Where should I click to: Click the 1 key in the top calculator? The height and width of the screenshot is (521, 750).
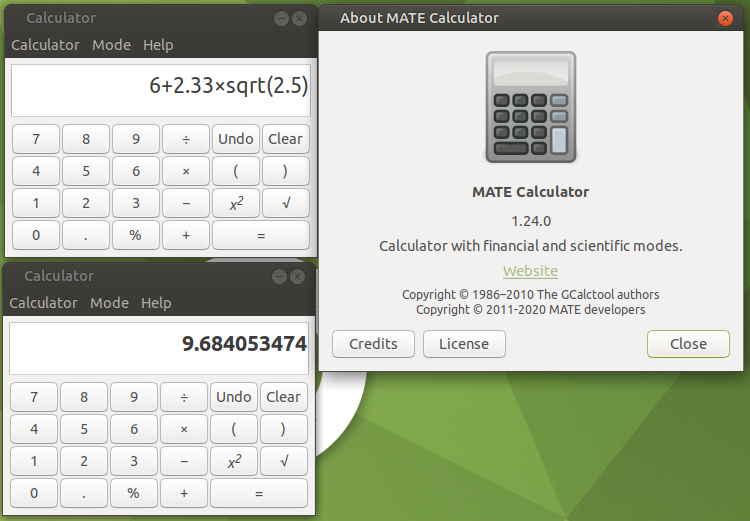pyautogui.click(x=36, y=203)
